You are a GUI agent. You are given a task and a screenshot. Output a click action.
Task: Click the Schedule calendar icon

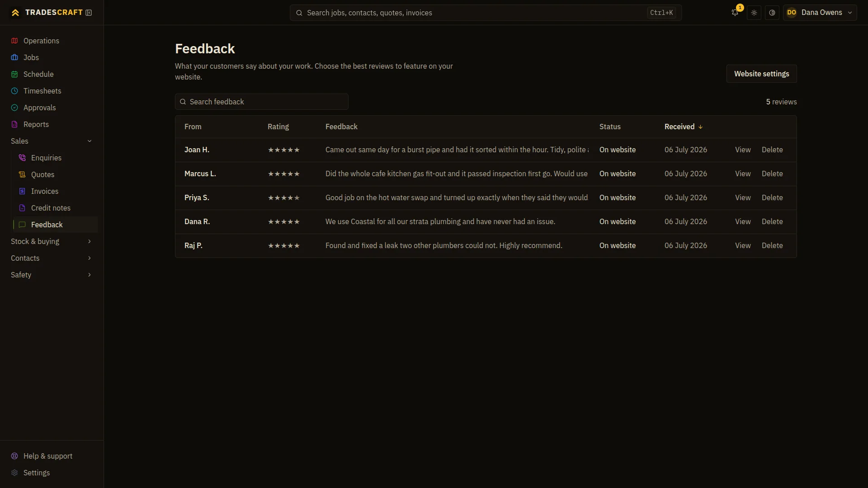coord(14,74)
